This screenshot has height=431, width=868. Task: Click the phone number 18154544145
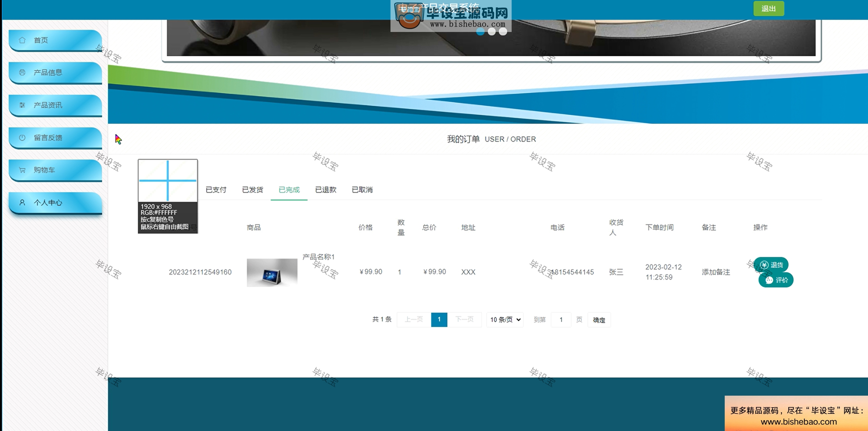tap(572, 272)
